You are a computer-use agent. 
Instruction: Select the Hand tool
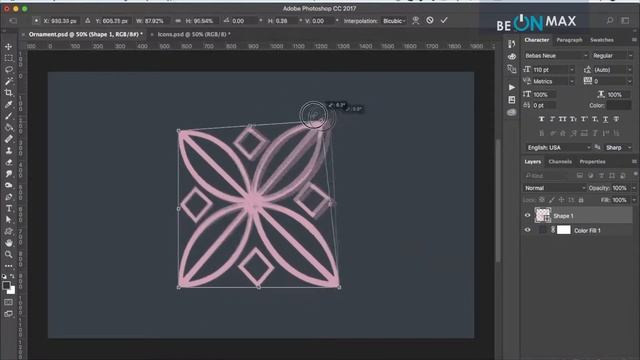tap(9, 243)
